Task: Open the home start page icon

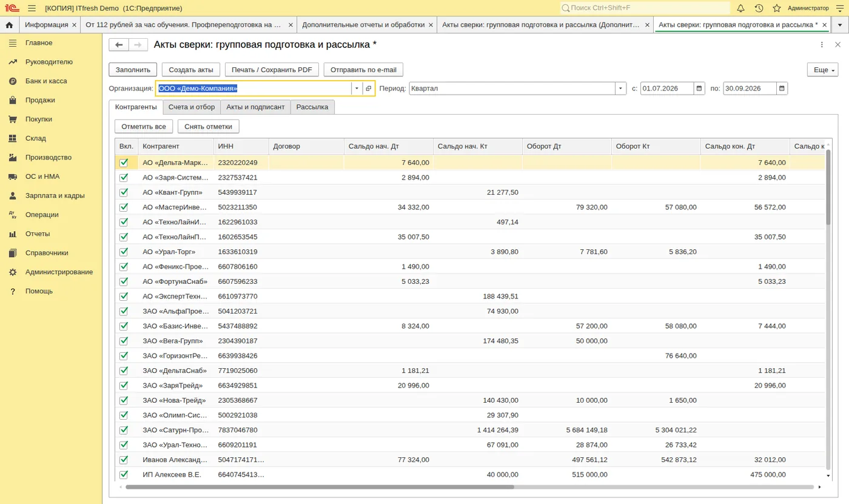Action: click(9, 25)
